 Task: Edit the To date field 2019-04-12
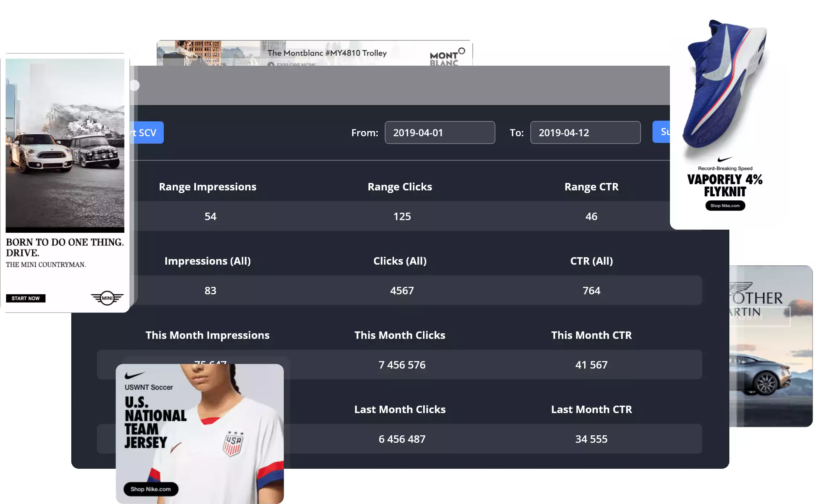(x=585, y=132)
